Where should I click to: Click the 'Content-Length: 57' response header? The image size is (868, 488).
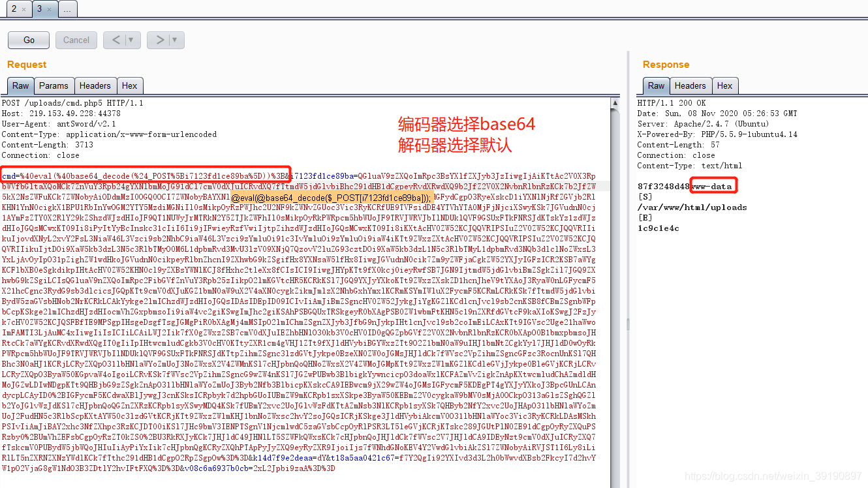(679, 145)
